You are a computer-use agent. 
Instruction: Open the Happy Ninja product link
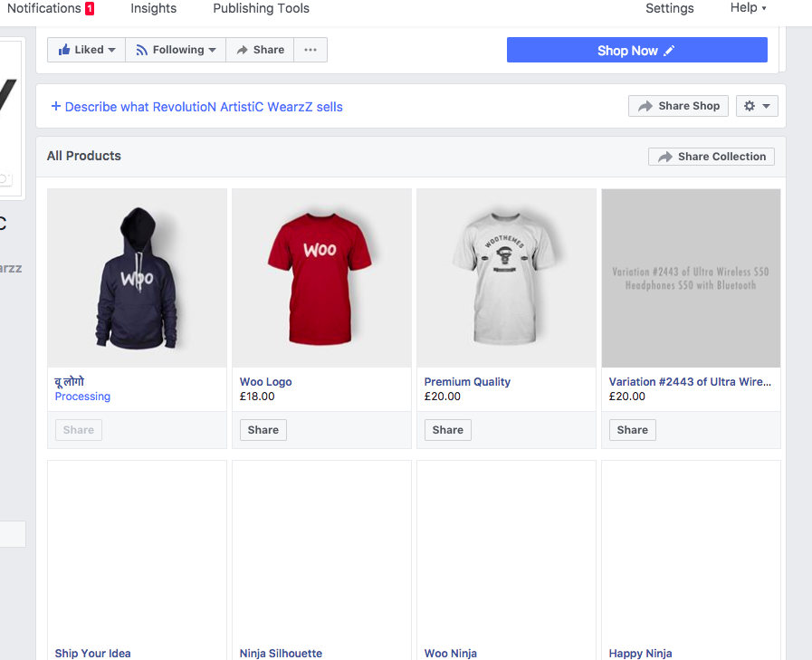pos(640,654)
